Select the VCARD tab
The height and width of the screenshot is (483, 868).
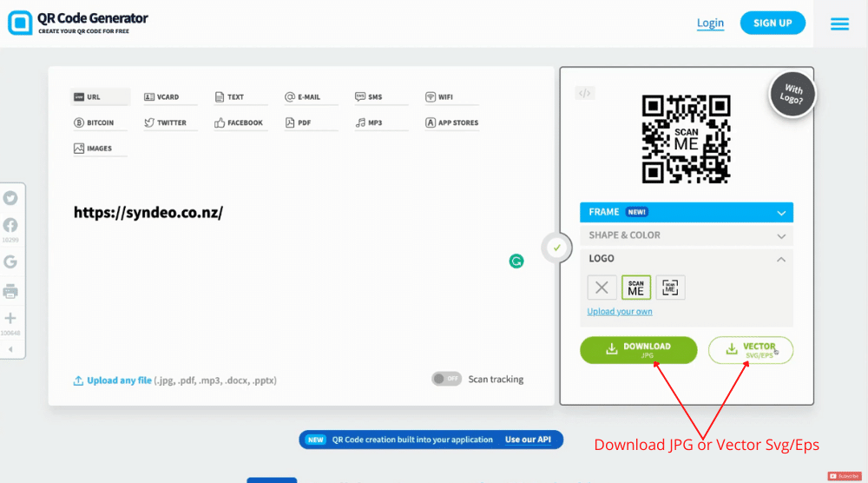[x=169, y=97]
